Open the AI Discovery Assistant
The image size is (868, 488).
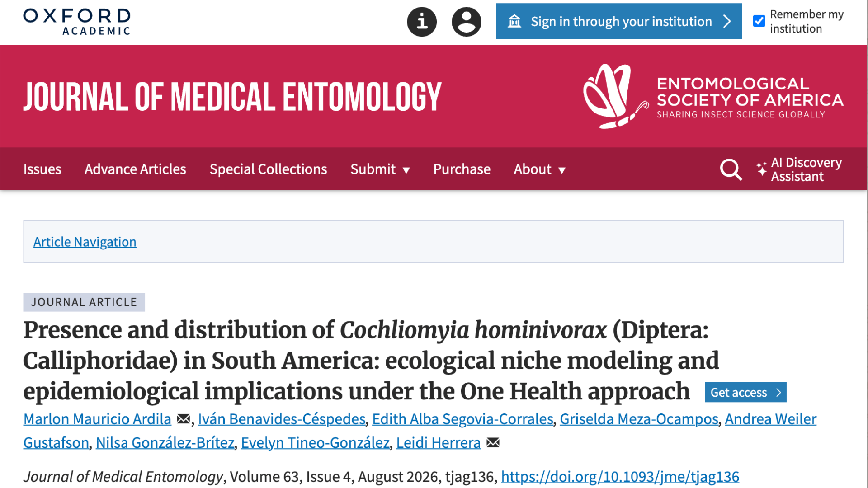point(799,169)
